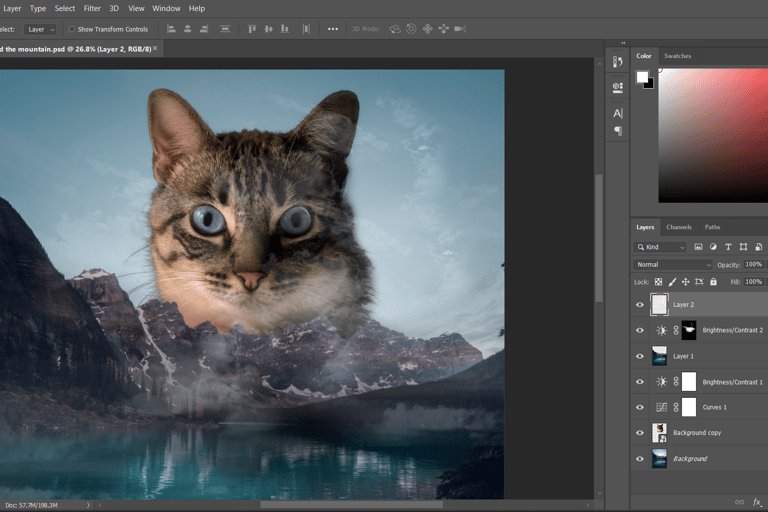Viewport: 768px width, 512px height.
Task: Click link layers icon at panel bottom
Action: [x=740, y=502]
